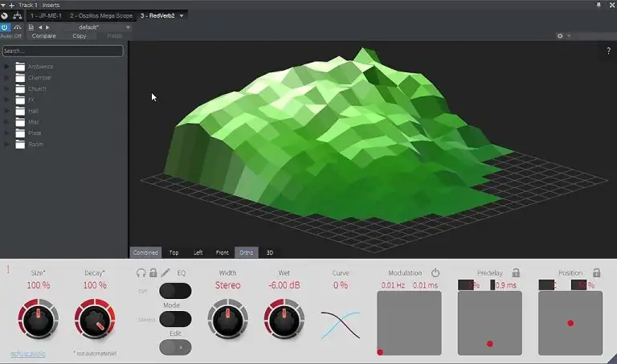This screenshot has height=364, width=617.
Task: Toggle the Mode Stereo switch
Action: pyautogui.click(x=175, y=319)
